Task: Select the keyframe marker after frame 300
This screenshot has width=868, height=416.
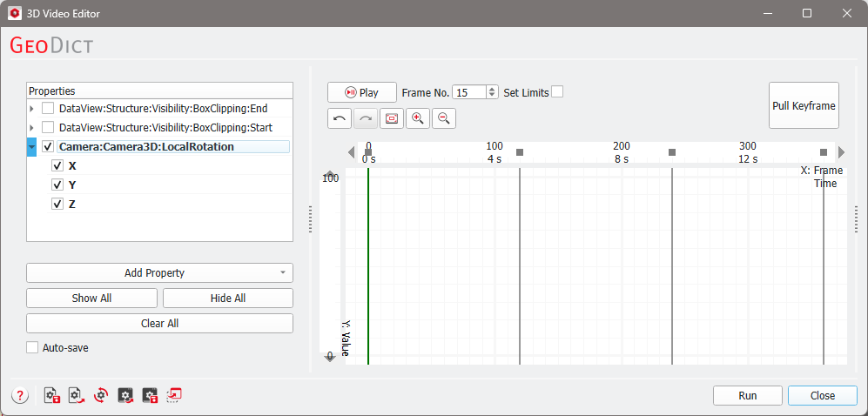Action: (x=823, y=152)
